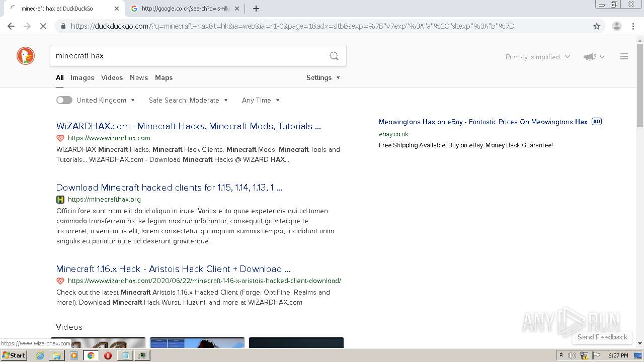The image size is (644, 362).
Task: Open the Safe Search: Moderate dropdown
Action: point(188,100)
